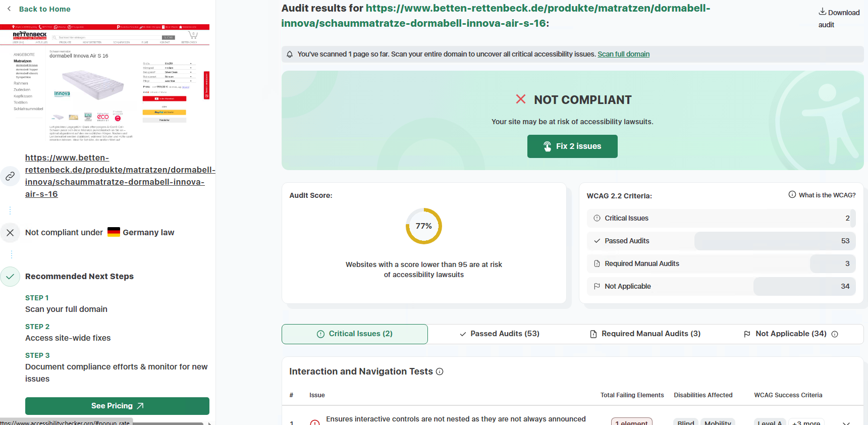Click the green checkmark Recommended Next Steps icon
The height and width of the screenshot is (425, 868).
click(x=10, y=277)
